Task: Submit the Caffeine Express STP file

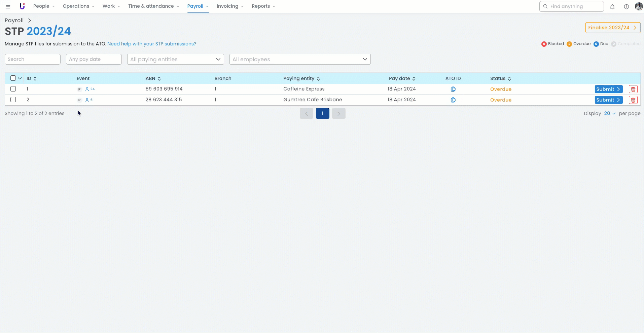Action: pos(608,89)
